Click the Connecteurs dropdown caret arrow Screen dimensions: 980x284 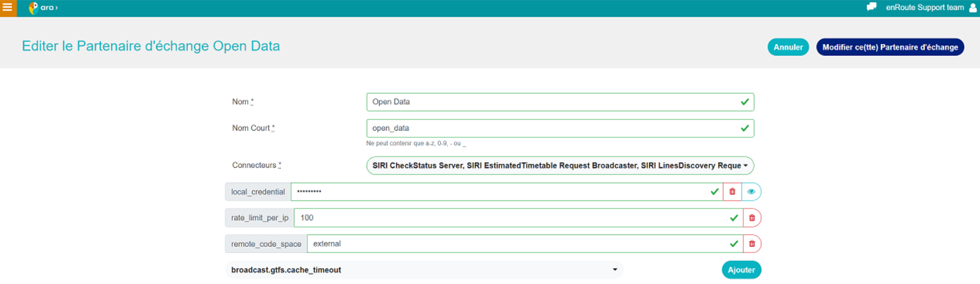pyautogui.click(x=745, y=166)
